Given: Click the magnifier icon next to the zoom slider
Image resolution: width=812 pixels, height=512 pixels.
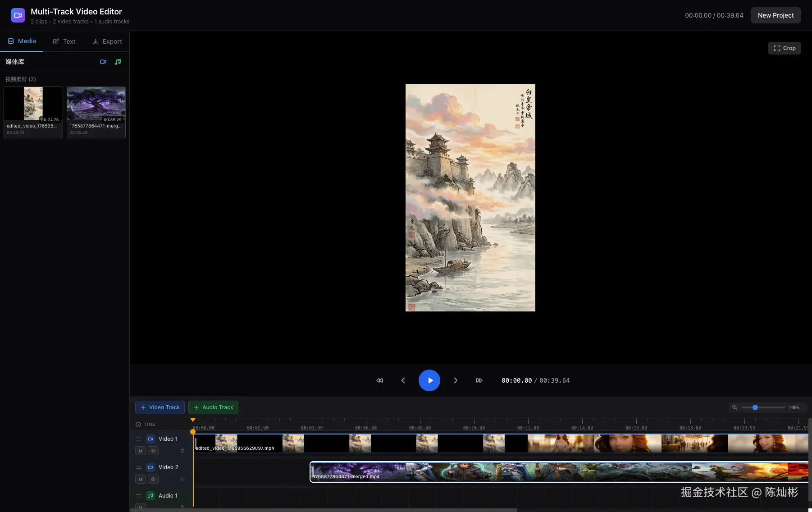Looking at the screenshot, I should [735, 407].
